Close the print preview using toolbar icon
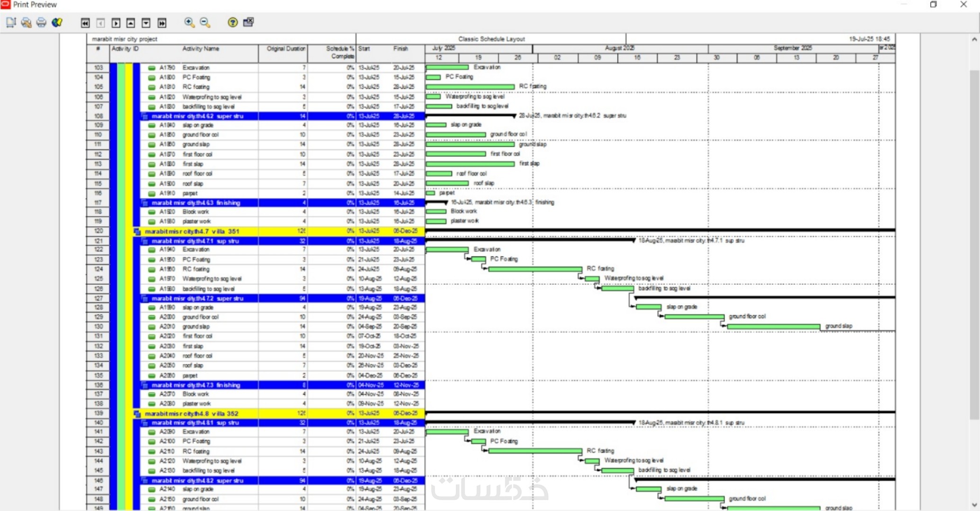Screen dimensions: 980x511 point(248,22)
